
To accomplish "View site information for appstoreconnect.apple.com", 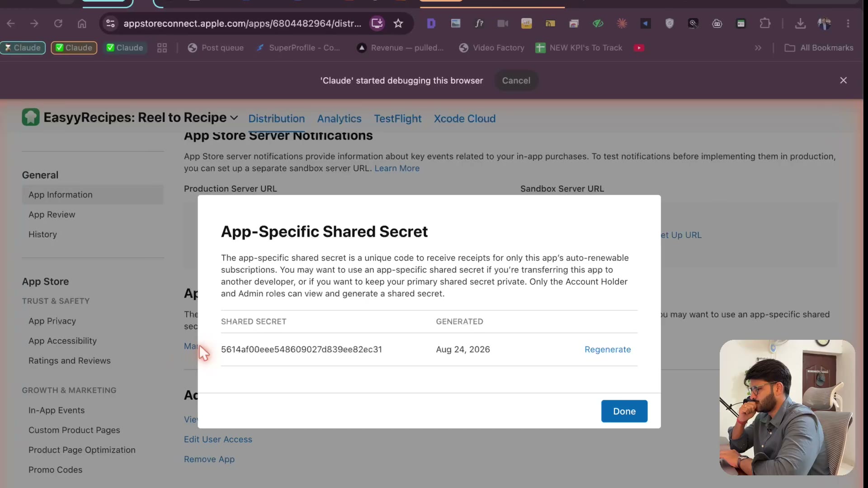I will coord(110,23).
